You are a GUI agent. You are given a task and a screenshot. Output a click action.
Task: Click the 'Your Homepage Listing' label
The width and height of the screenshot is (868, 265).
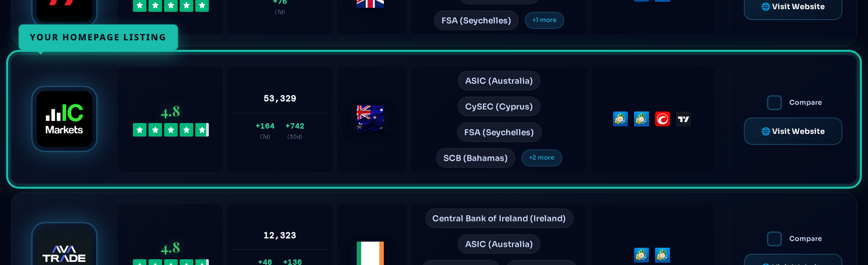98,37
